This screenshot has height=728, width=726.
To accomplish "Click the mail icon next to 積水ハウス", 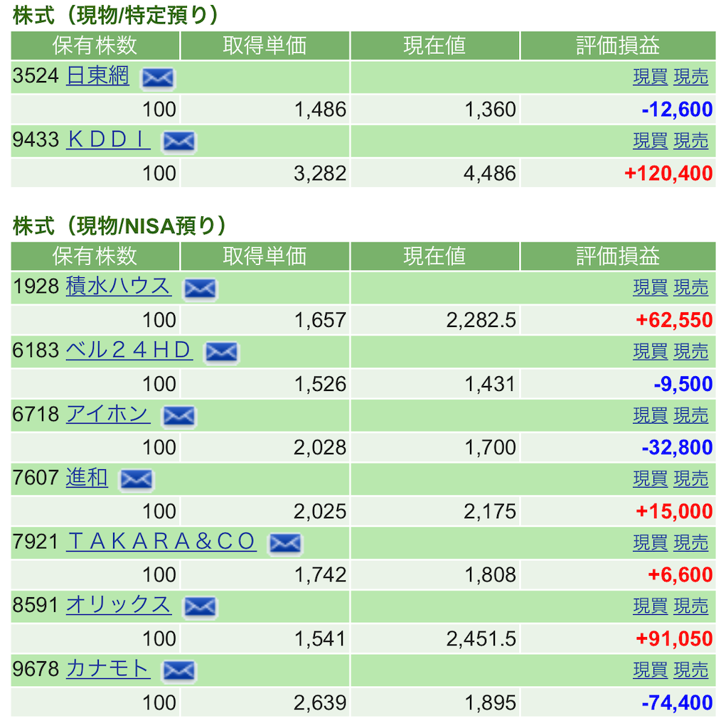I will point(201,289).
